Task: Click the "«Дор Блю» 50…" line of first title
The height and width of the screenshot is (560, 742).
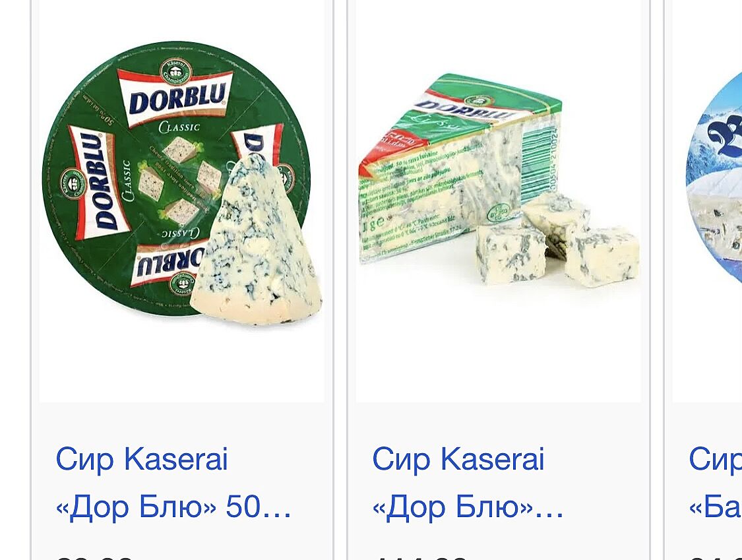Action: (x=173, y=507)
